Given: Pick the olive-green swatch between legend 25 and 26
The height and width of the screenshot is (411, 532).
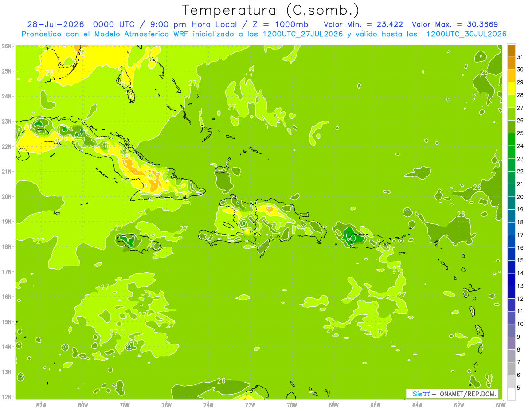Looking at the screenshot, I should pos(511,127).
